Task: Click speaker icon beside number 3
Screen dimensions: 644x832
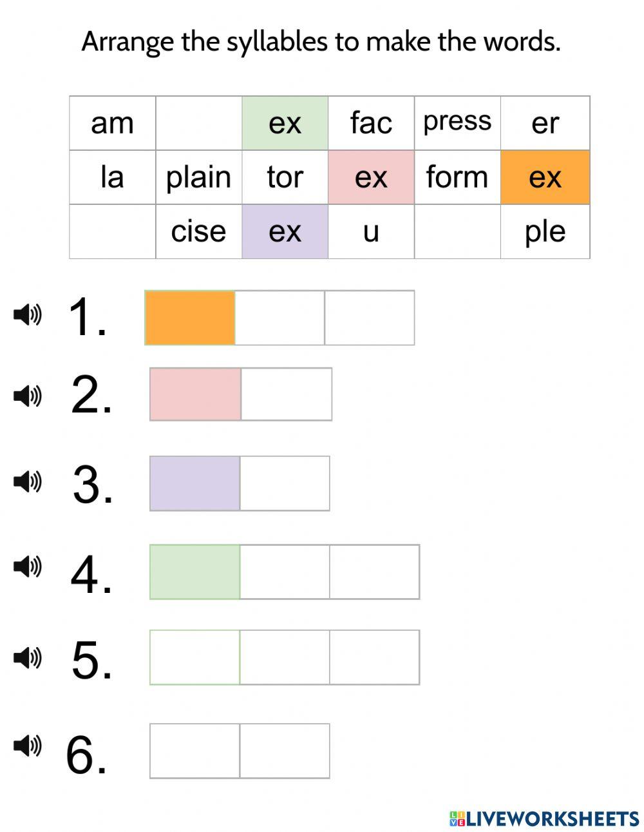Action: [x=27, y=481]
